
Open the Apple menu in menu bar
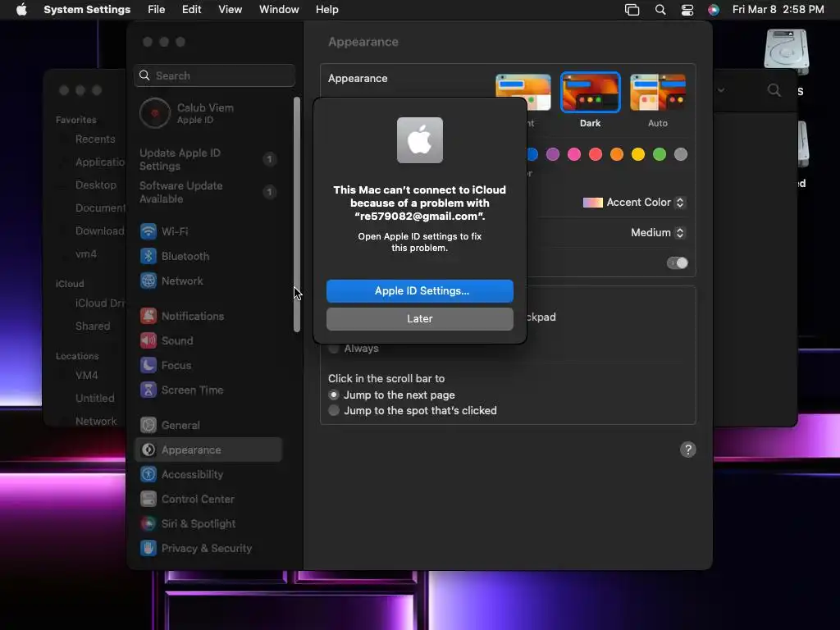tap(21, 10)
